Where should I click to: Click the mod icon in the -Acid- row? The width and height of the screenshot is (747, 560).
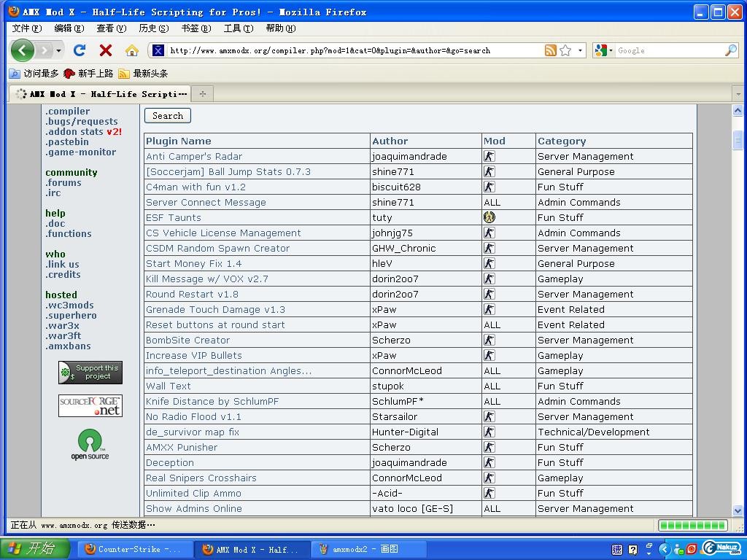(x=489, y=493)
